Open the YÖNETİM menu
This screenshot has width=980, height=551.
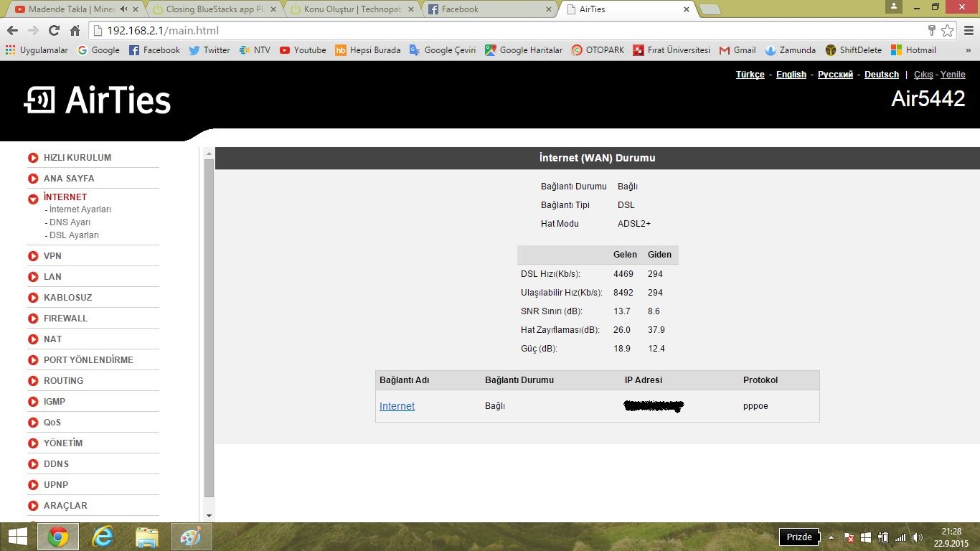(63, 443)
